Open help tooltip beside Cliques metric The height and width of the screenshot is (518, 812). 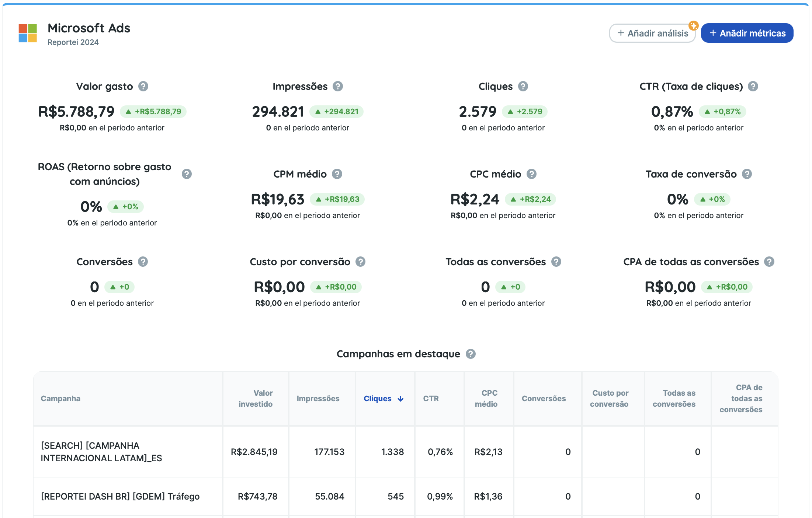point(523,86)
